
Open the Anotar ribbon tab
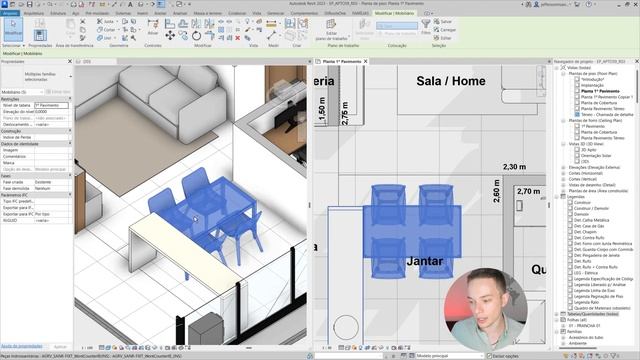[160, 13]
